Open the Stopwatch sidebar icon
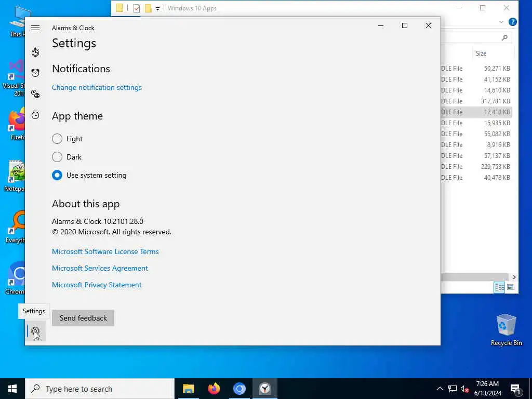Viewport: 532px width, 399px height. pyautogui.click(x=35, y=115)
